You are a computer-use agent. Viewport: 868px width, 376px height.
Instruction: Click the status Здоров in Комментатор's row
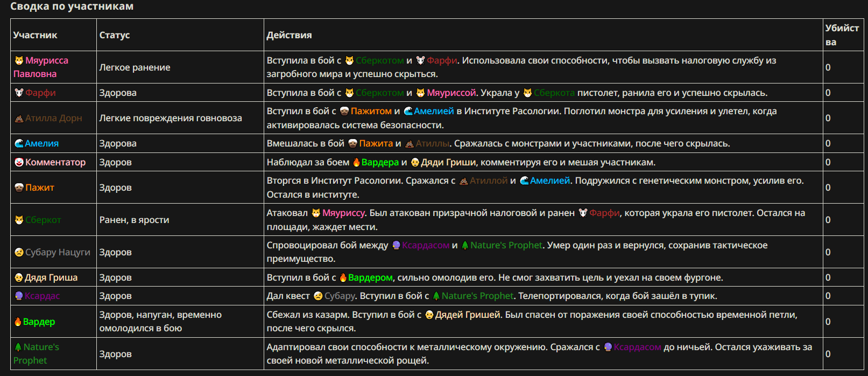click(116, 162)
